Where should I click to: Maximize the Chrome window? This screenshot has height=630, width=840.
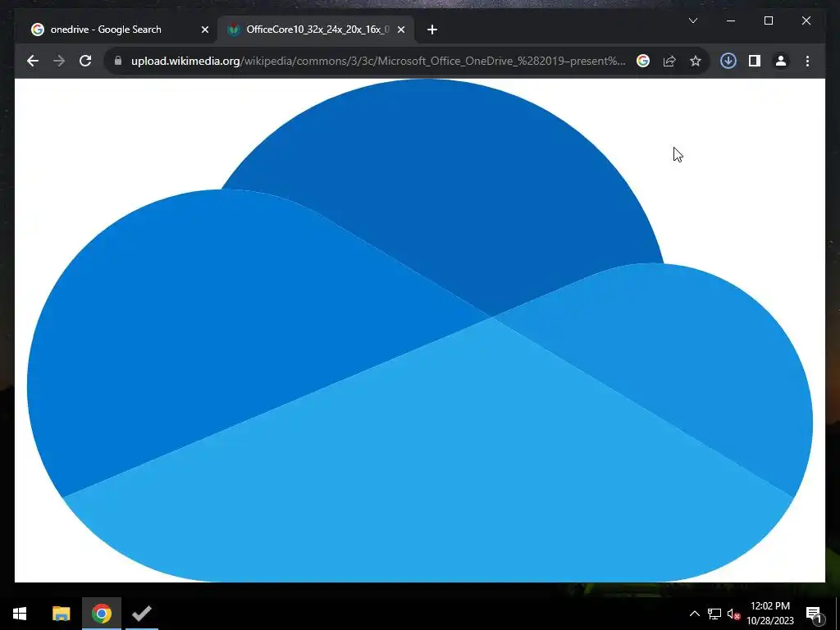(768, 21)
